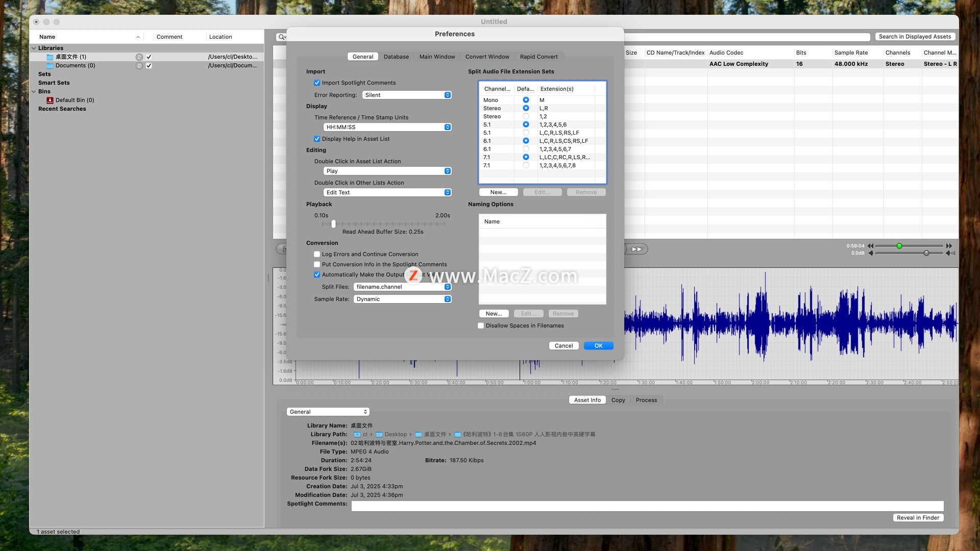Toggle Import Spotlight Comments checkbox
The image size is (980, 551).
tap(317, 83)
